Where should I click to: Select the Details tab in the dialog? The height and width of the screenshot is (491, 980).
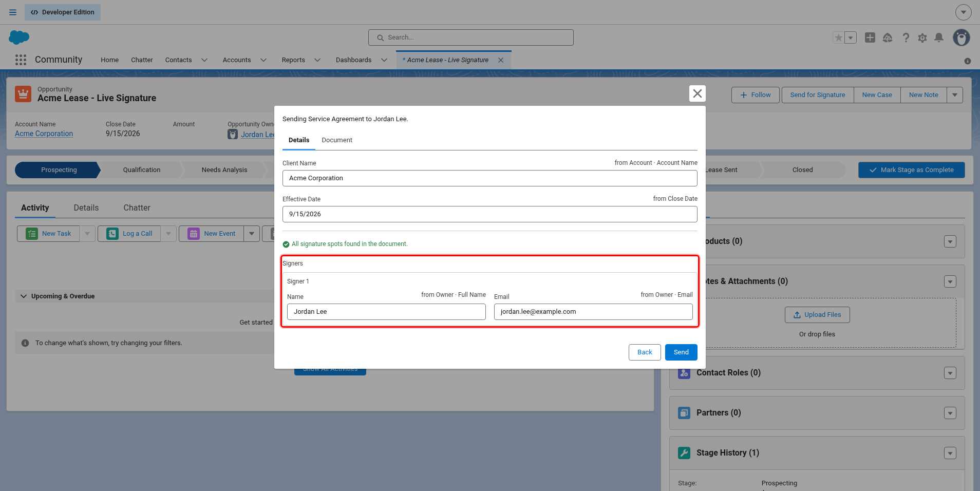click(x=299, y=140)
